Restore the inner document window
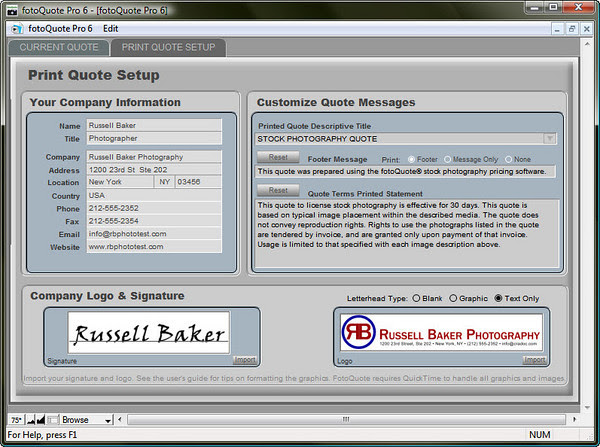The width and height of the screenshot is (600, 447). pyautogui.click(x=572, y=29)
